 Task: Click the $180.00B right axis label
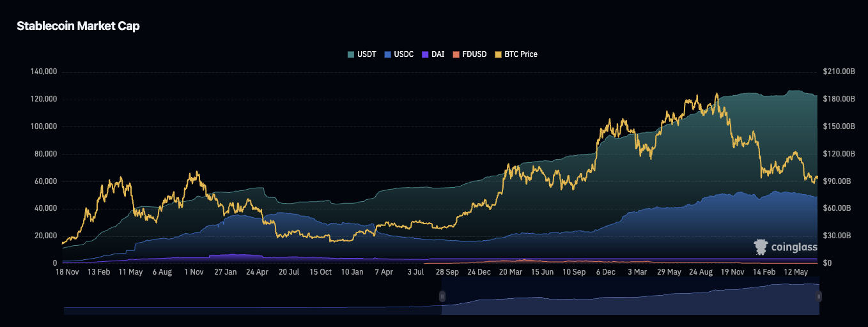click(x=839, y=99)
